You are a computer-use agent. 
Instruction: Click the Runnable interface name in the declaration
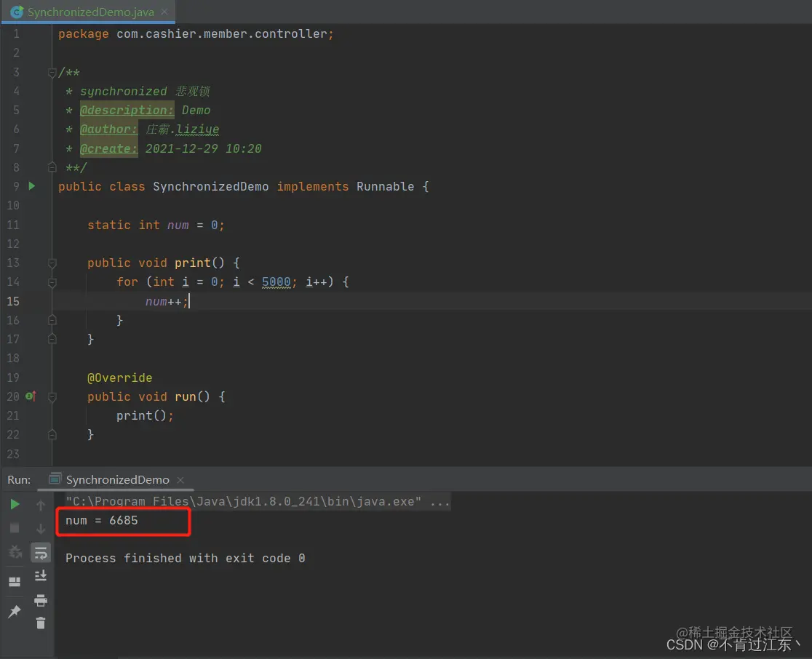tap(386, 186)
